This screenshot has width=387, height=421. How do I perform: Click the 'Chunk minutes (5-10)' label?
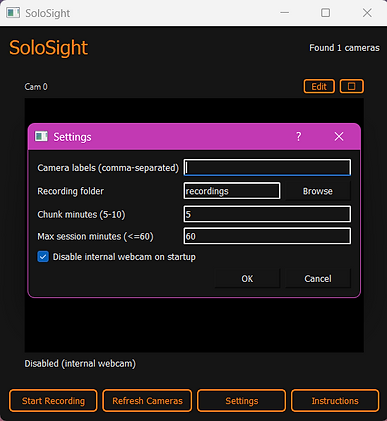tap(81, 214)
